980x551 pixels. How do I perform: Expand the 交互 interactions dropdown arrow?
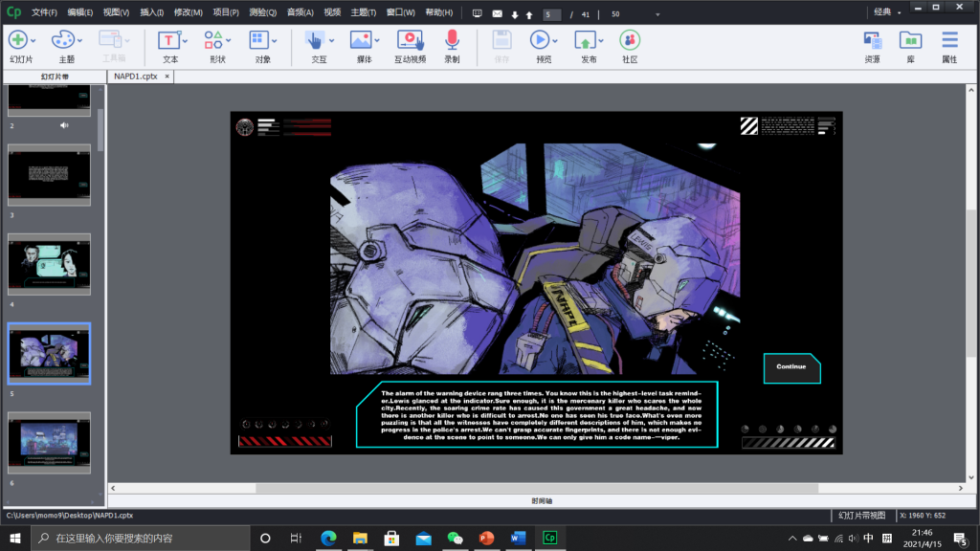pyautogui.click(x=332, y=40)
